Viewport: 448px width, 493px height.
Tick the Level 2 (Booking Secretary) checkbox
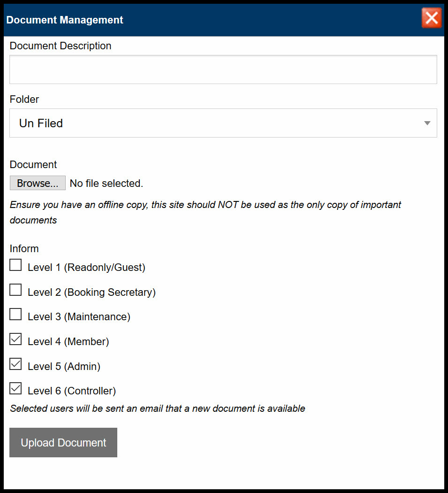tap(15, 290)
